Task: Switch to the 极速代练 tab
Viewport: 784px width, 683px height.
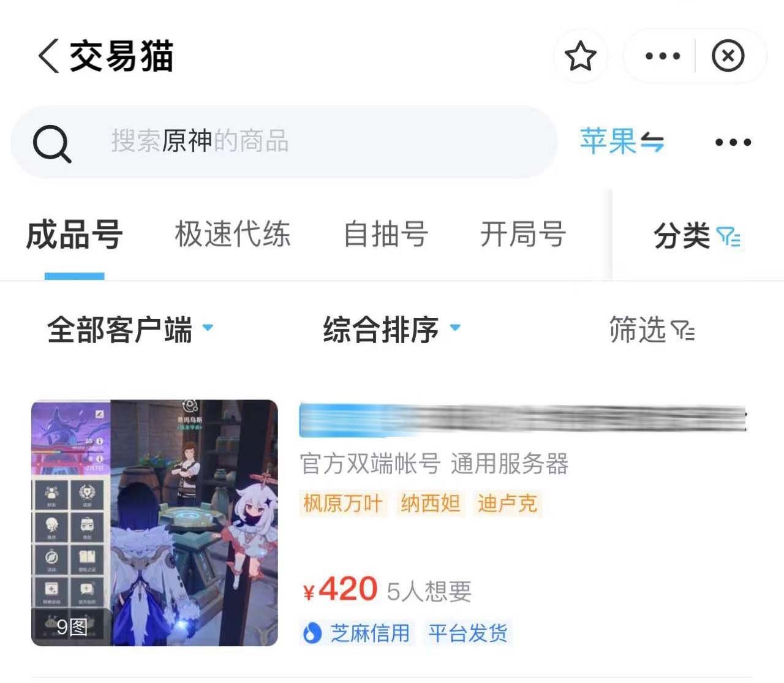Action: tap(233, 234)
